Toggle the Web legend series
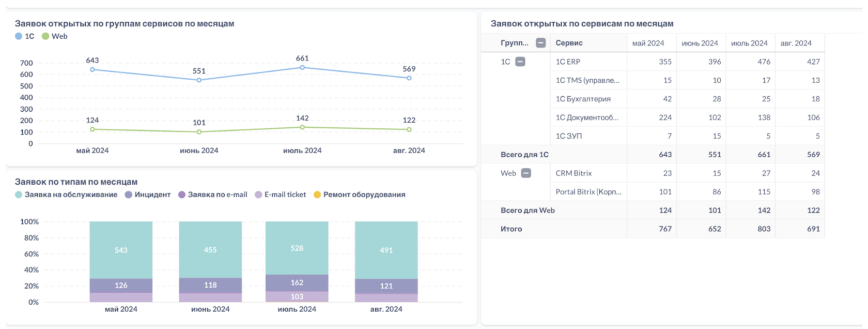This screenshot has width=868, height=329. coord(55,36)
